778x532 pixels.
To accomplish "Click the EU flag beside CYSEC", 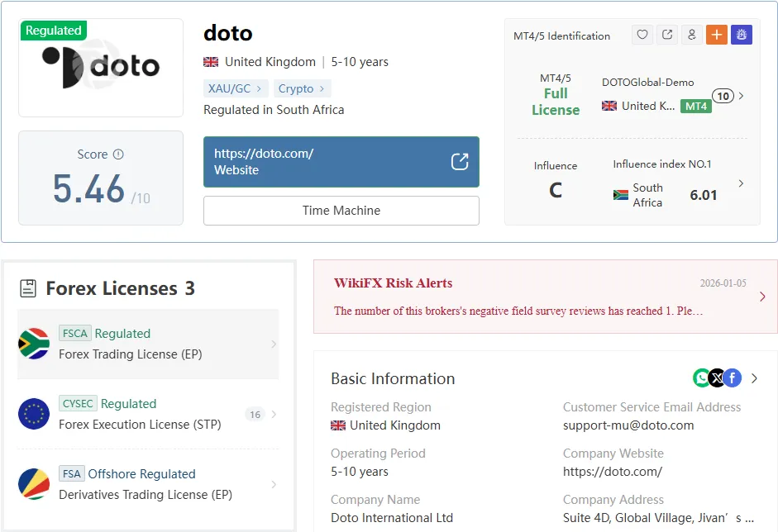I will (34, 414).
